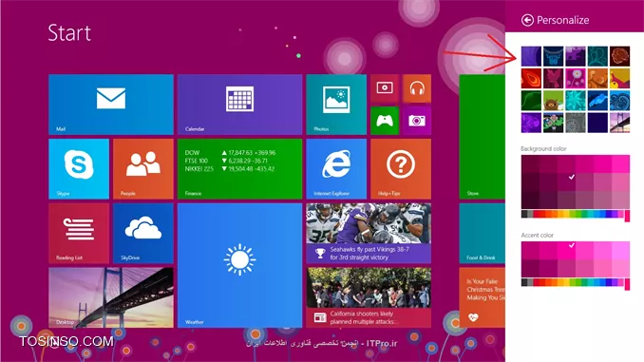Image resolution: width=644 pixels, height=362 pixels.
Task: Pick the darkest background color swatch
Action: coord(530,200)
